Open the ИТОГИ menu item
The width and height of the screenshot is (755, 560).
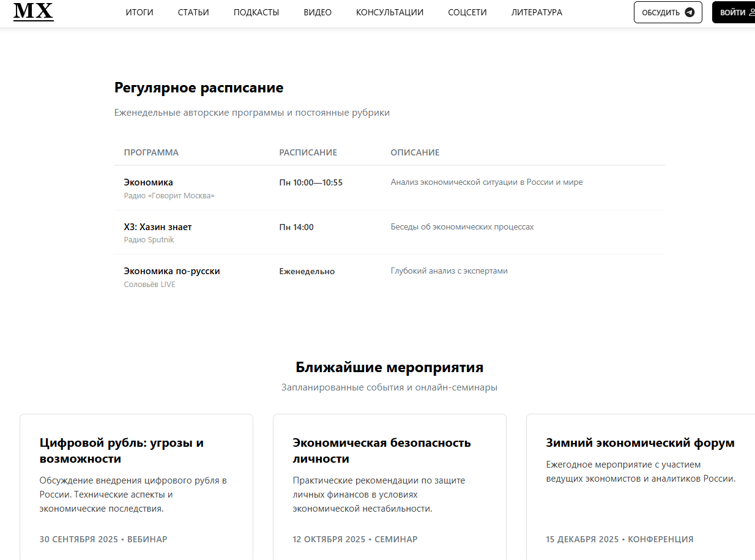tap(139, 12)
